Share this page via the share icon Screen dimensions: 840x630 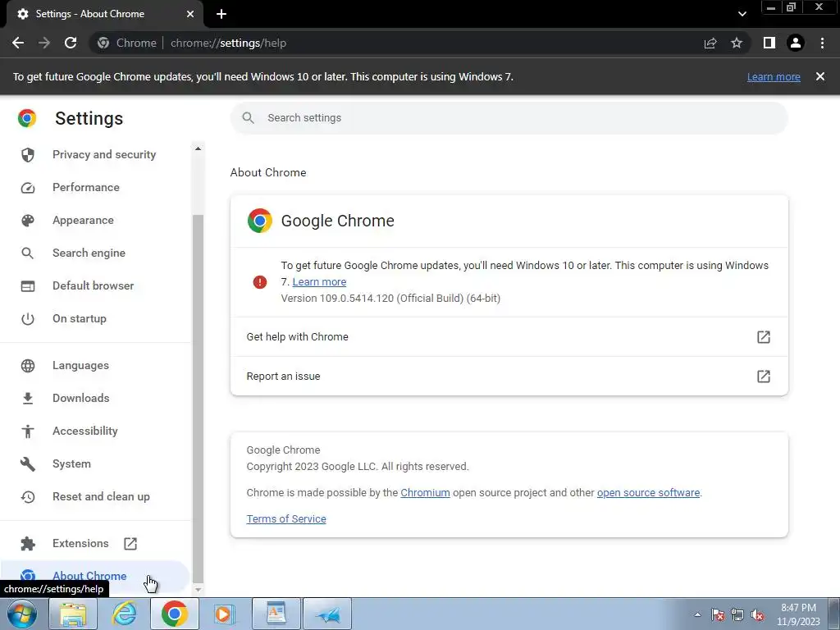[x=710, y=43]
